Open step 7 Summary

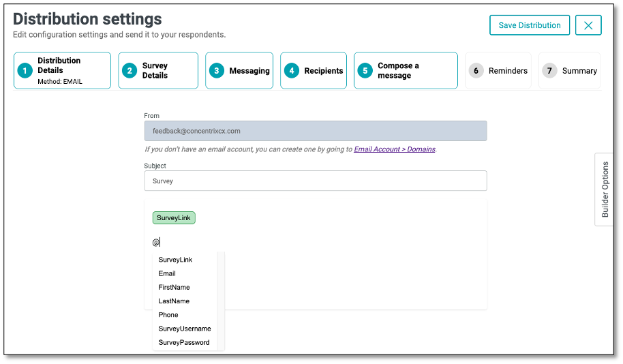(570, 70)
